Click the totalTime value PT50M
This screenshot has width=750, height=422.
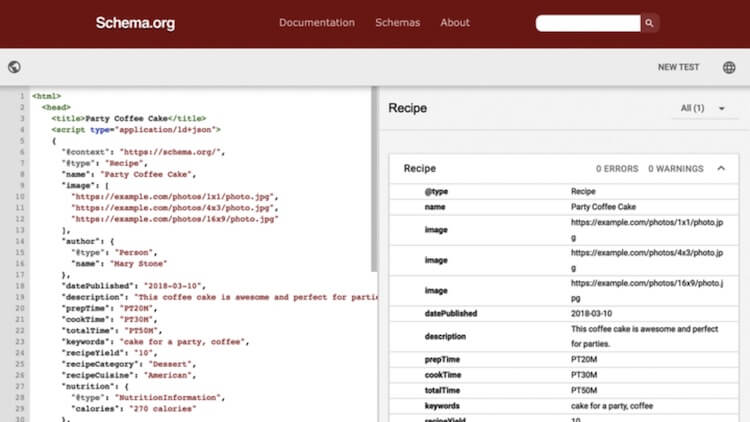click(584, 390)
